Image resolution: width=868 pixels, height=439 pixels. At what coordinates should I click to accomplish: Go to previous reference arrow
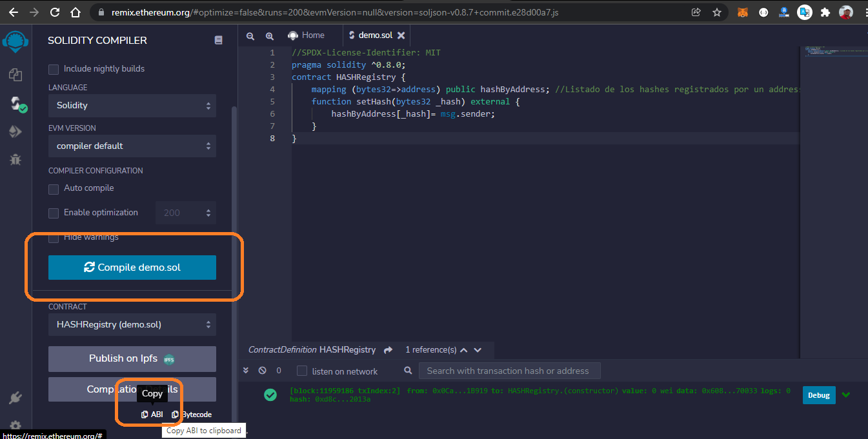click(x=463, y=350)
